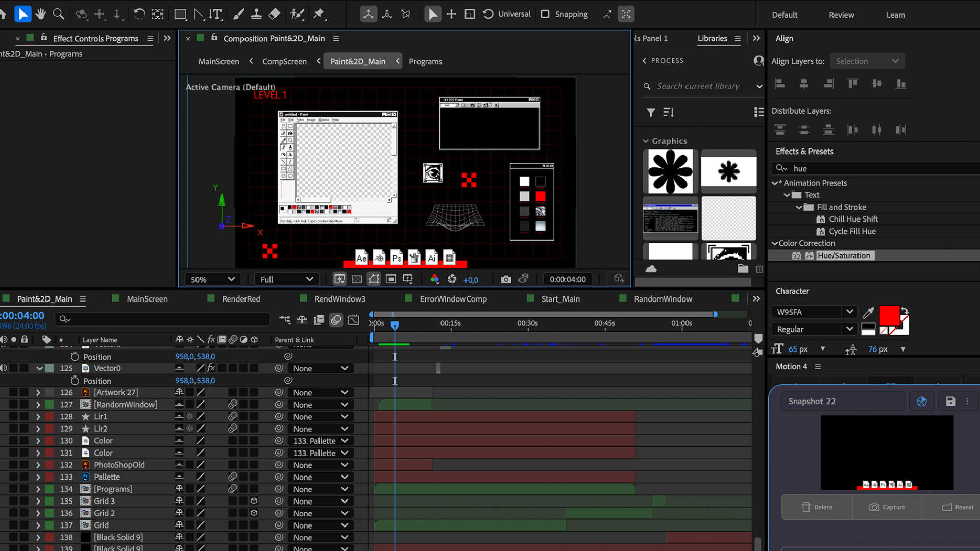Open the 50% magnification dropdown
Screen dimensions: 980x551
[x=212, y=279]
